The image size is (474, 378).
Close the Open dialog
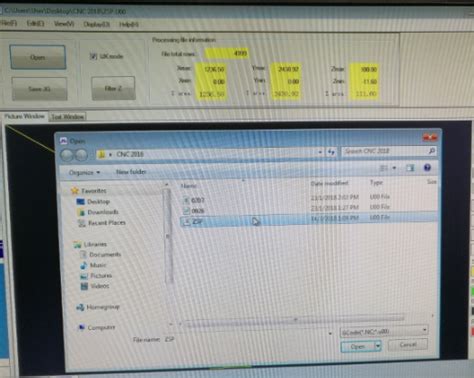430,137
